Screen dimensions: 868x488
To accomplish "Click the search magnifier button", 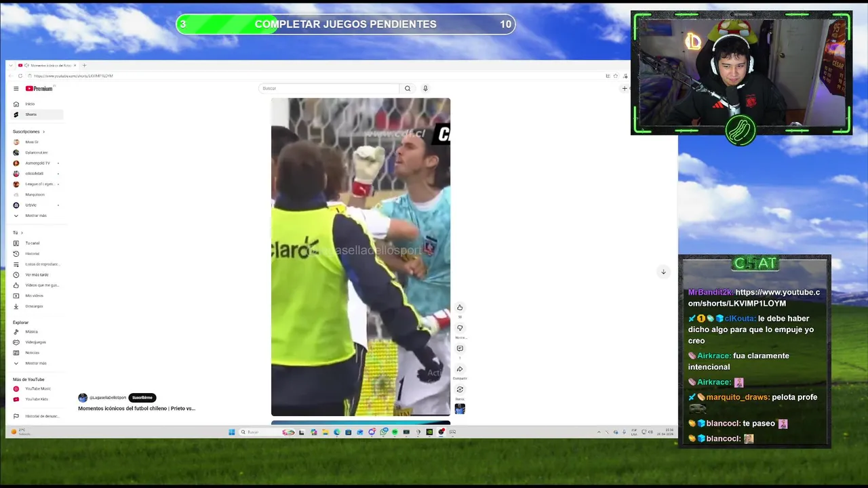I will [x=408, y=88].
